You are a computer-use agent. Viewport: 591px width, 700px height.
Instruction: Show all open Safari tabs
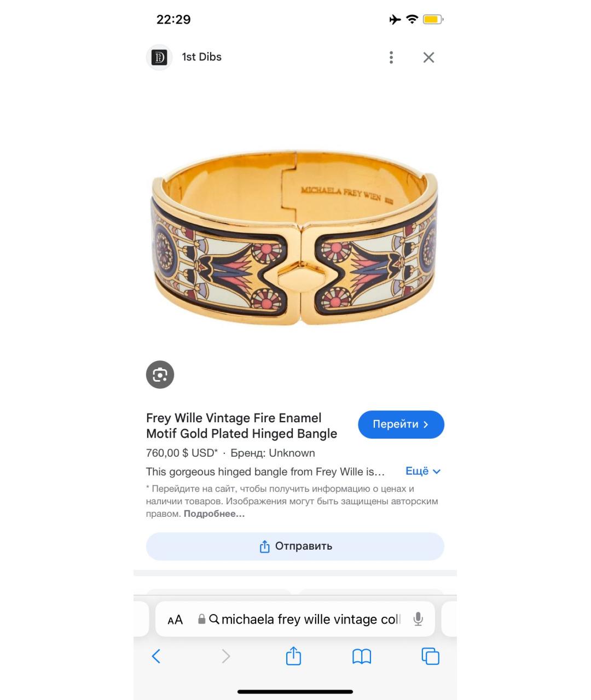click(x=430, y=656)
